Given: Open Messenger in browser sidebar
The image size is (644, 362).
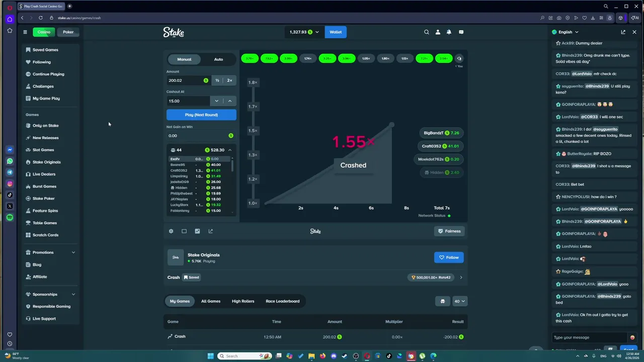Looking at the screenshot, I should click(x=10, y=150).
